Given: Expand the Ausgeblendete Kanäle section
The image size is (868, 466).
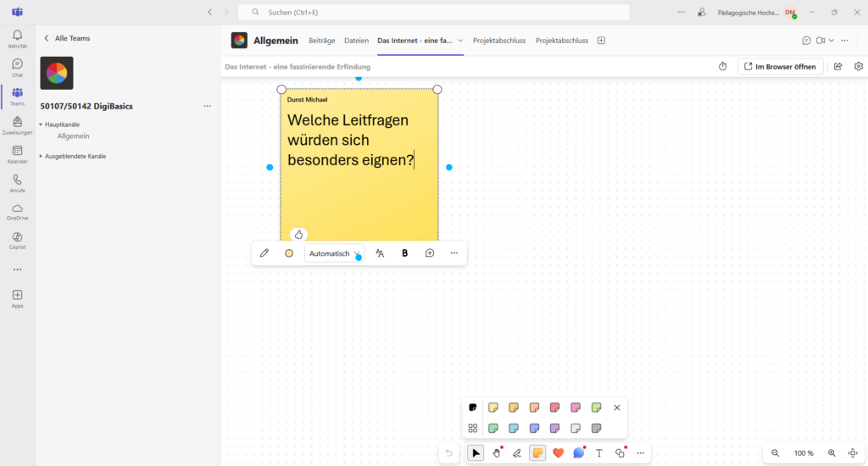Looking at the screenshot, I should (41, 156).
